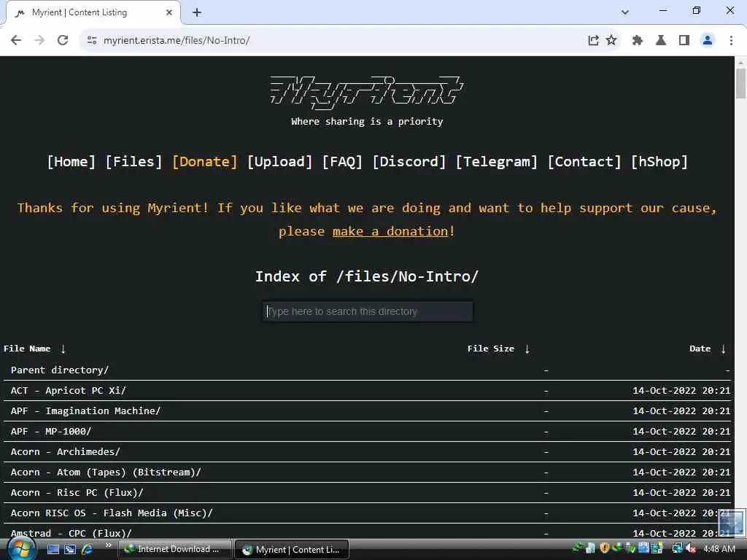This screenshot has width=747, height=560.
Task: Select the Myrient Content Listing tab
Action: pos(93,13)
